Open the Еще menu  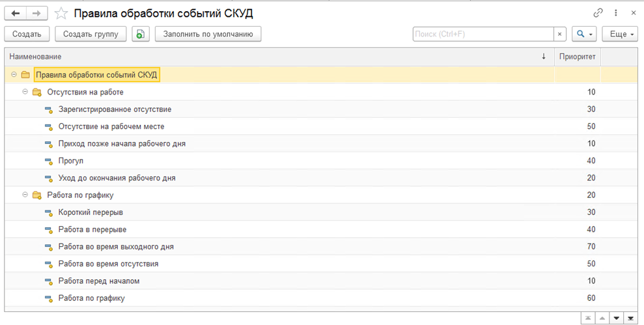click(x=622, y=34)
